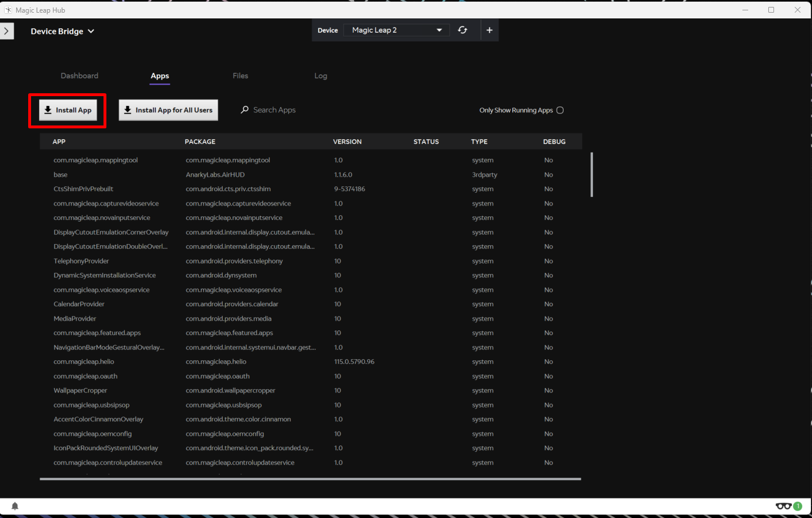Click the com.android.wallpapercropper package
Image resolution: width=812 pixels, height=518 pixels.
[x=230, y=390]
